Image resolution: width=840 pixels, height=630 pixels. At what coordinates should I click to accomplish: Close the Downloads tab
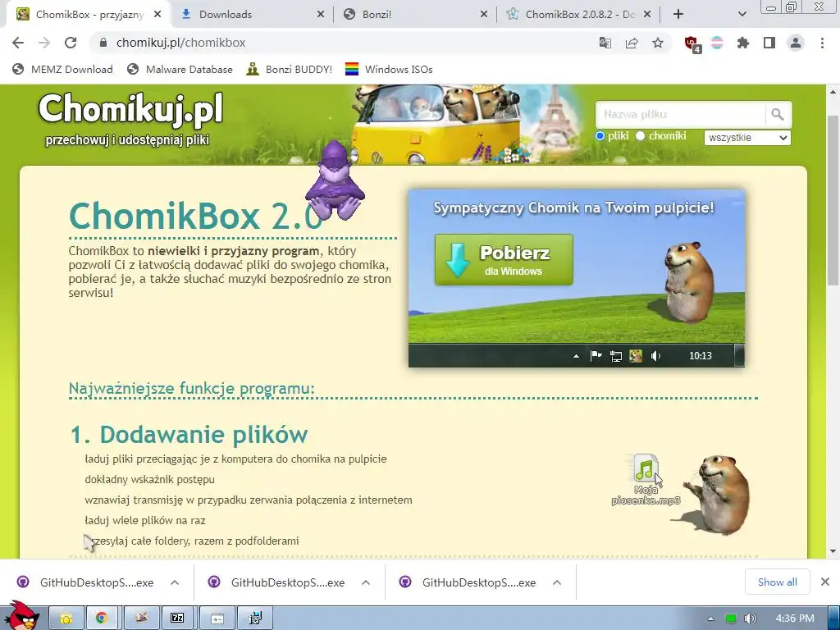pos(321,15)
